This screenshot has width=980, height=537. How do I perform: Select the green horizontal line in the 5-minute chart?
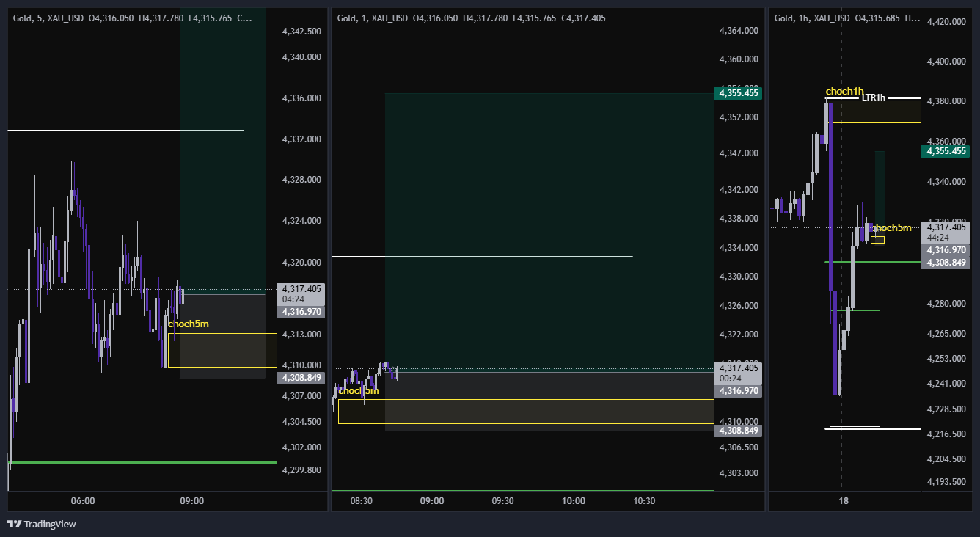[142, 462]
